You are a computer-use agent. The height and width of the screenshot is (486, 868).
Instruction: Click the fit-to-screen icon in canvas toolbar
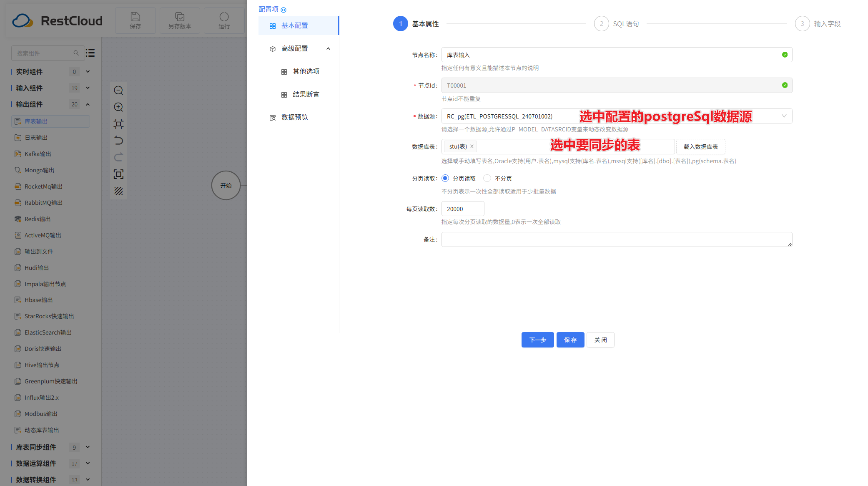coord(118,123)
